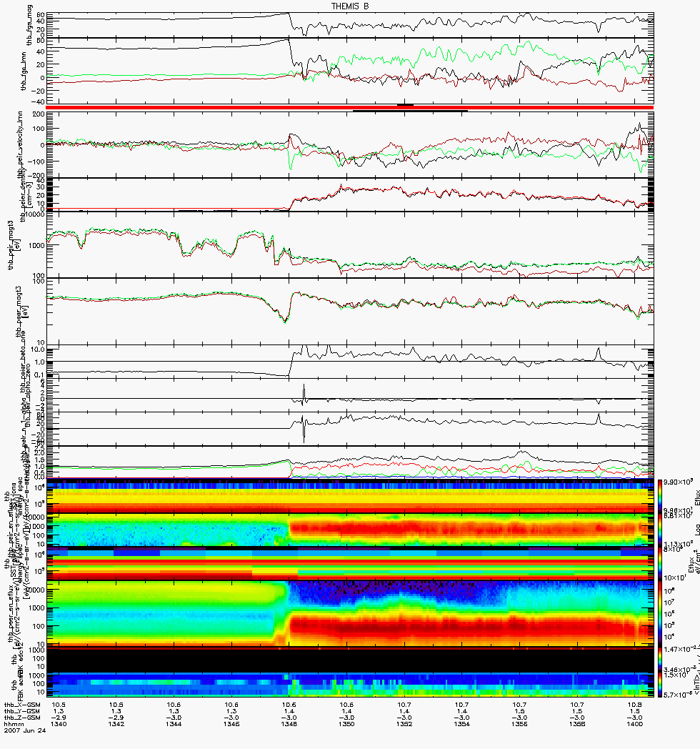Click the 1400 time tick label
700x749 pixels.
point(634,724)
